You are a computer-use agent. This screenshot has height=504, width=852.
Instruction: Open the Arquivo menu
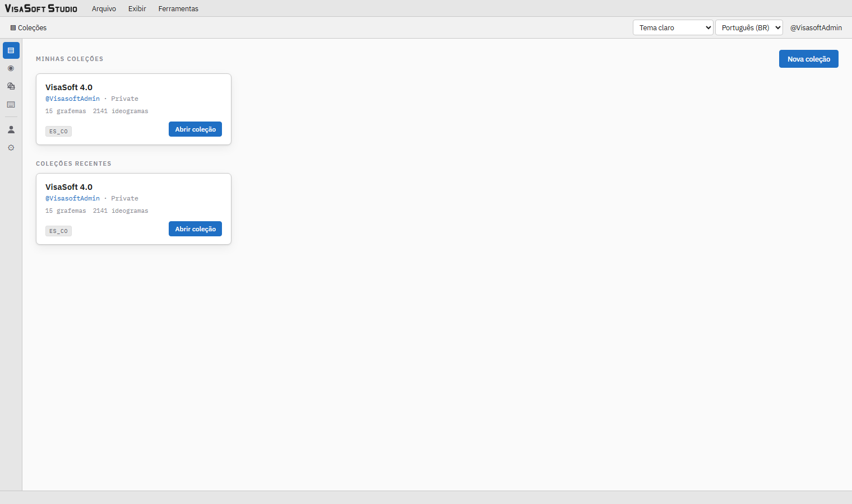point(104,9)
